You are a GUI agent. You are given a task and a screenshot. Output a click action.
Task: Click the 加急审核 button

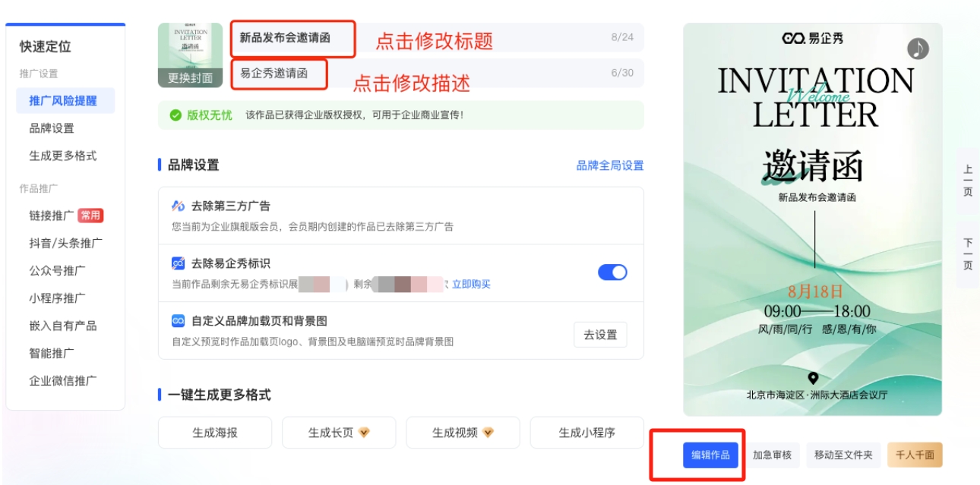pyautogui.click(x=772, y=455)
